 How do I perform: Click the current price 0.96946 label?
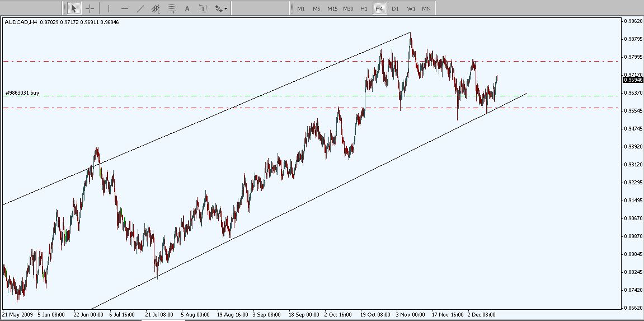click(x=632, y=80)
